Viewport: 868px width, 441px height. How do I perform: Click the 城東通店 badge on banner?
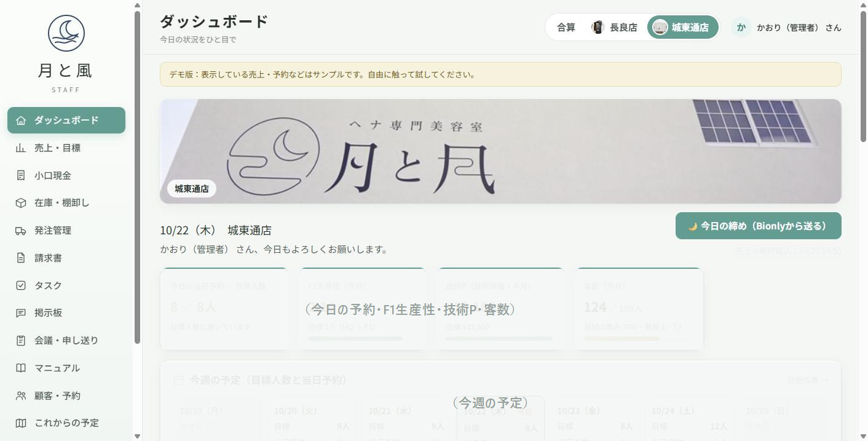pos(192,189)
